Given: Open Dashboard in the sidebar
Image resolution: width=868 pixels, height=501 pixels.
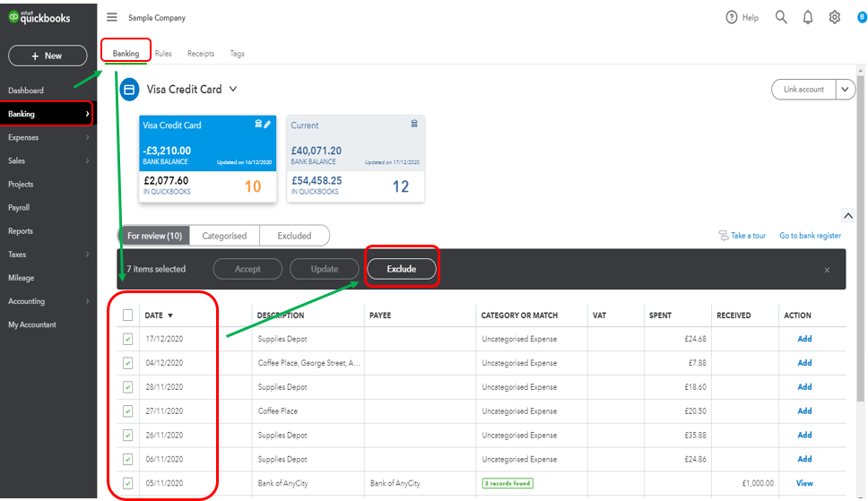Looking at the screenshot, I should click(25, 91).
